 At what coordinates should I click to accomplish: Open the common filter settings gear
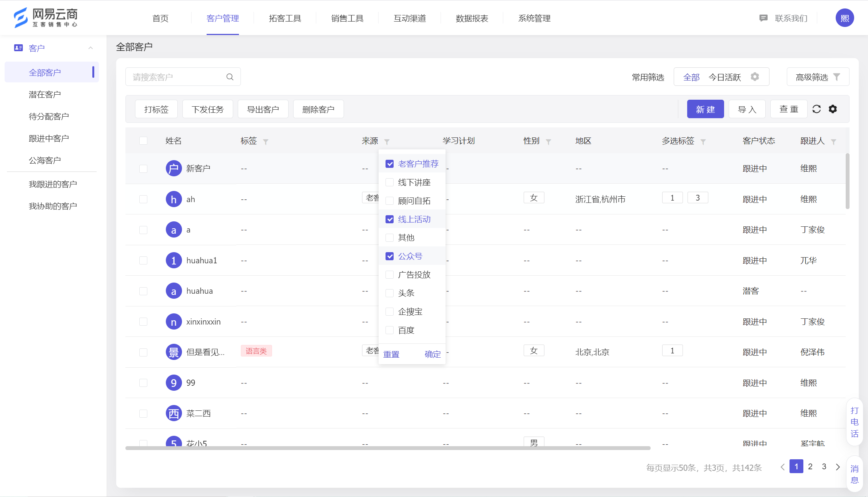[x=755, y=77]
